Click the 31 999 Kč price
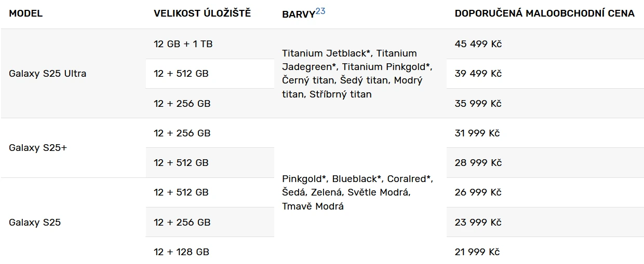Image resolution: width=644 pixels, height=264 pixels. (x=477, y=133)
